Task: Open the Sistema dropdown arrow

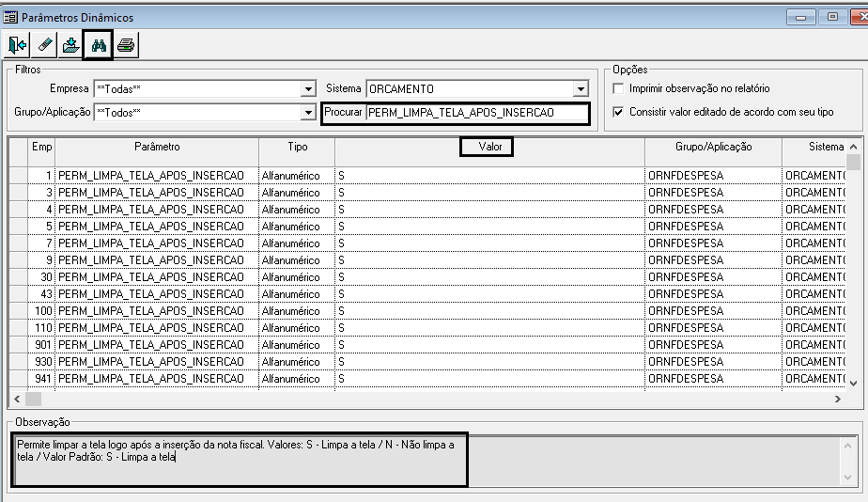Action: click(581, 88)
